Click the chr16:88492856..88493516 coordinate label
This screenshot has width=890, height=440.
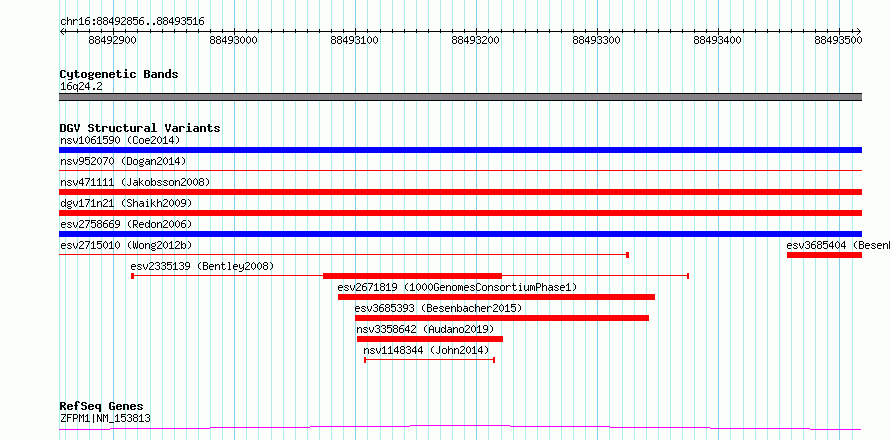click(132, 22)
